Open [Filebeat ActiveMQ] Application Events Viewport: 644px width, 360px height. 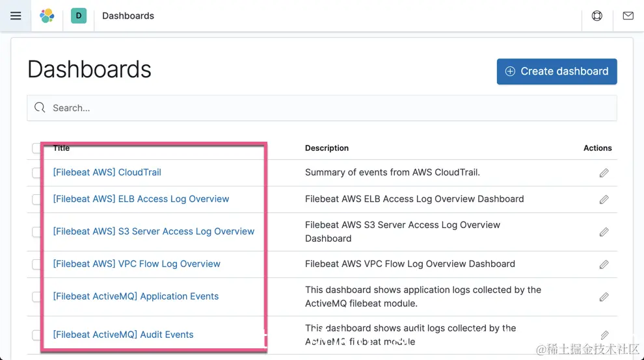coord(135,296)
